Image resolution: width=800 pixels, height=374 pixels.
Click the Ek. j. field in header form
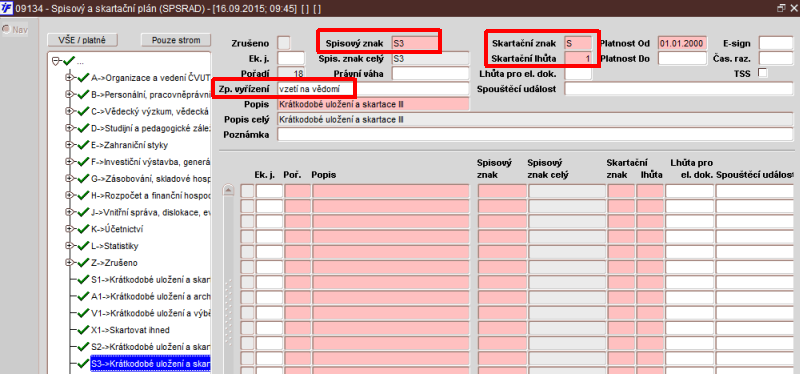[x=291, y=59]
